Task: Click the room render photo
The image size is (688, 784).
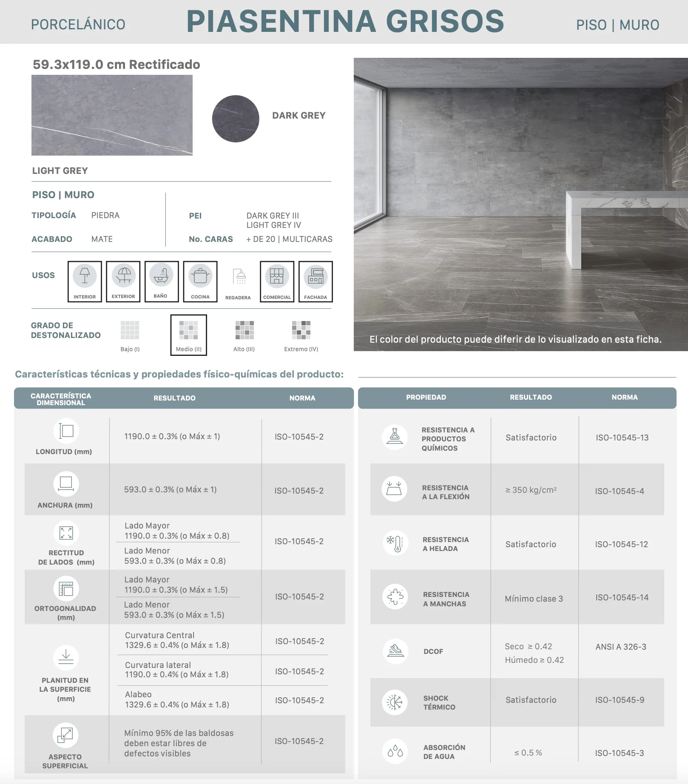Action: [520, 205]
